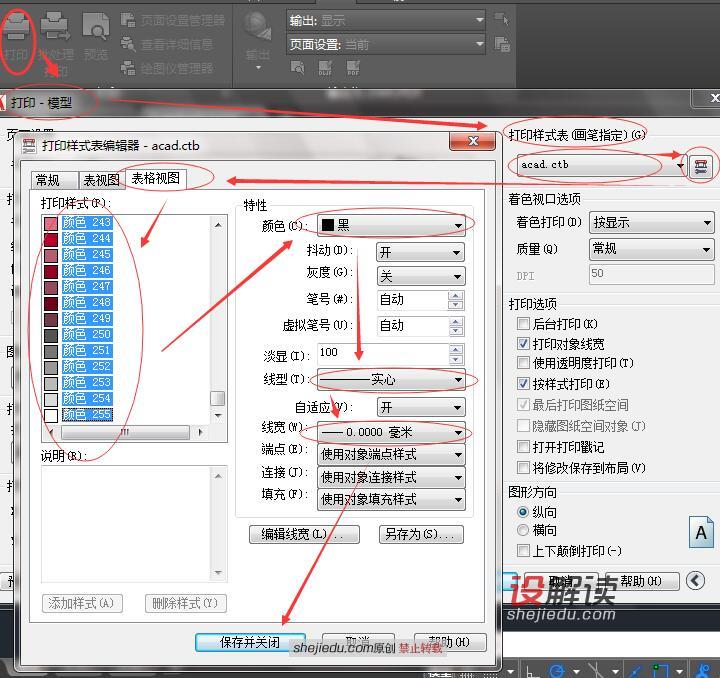Select plot style 颜色 253
The width and height of the screenshot is (720, 678).
tap(87, 383)
